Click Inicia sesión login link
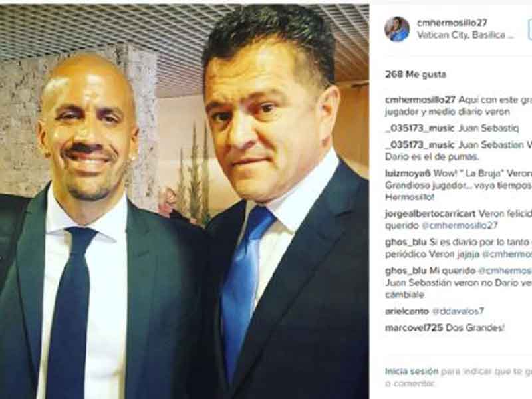 (x=412, y=372)
